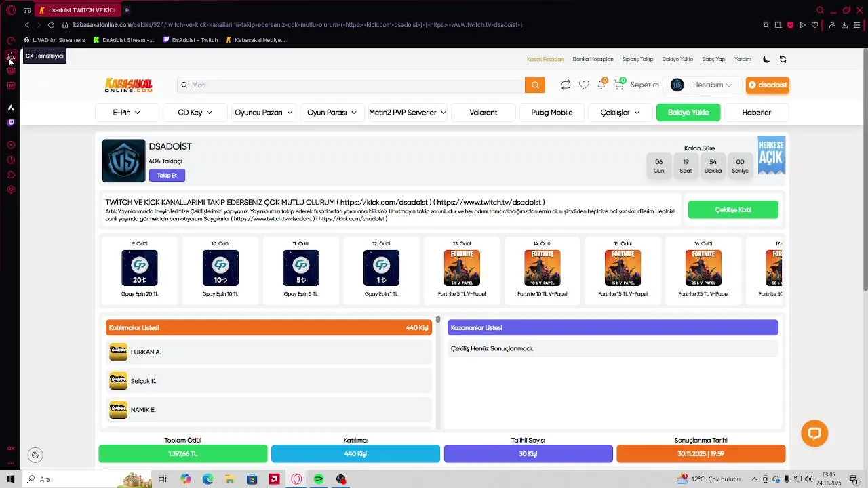Image resolution: width=868 pixels, height=488 pixels.
Task: Click the Kabasakal Online logo
Action: [129, 85]
